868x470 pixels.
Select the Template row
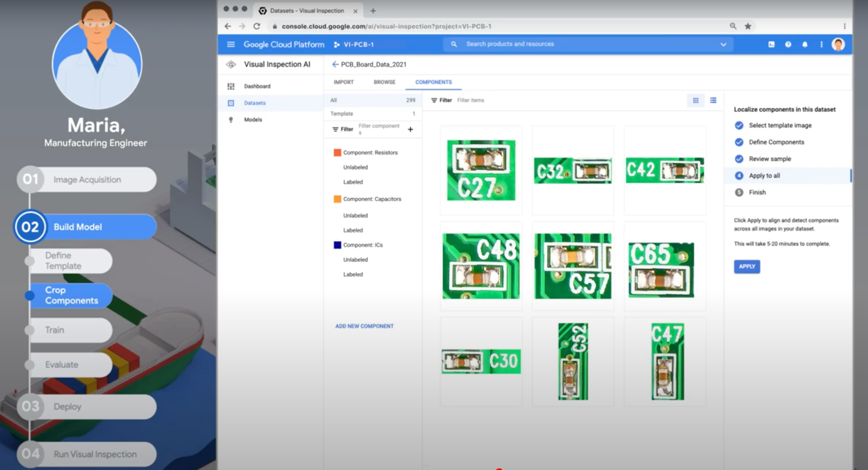click(x=373, y=114)
